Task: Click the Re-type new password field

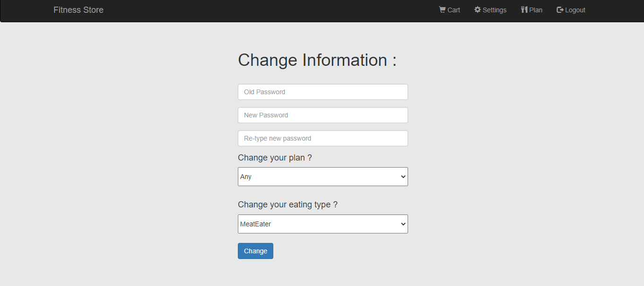Action: pos(322,138)
